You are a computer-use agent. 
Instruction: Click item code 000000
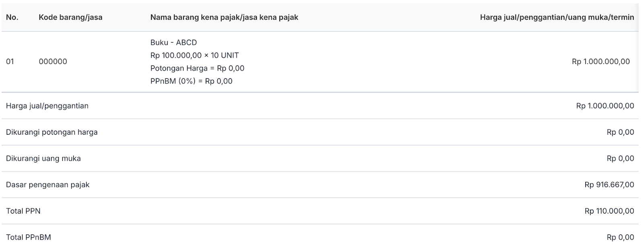coord(53,62)
